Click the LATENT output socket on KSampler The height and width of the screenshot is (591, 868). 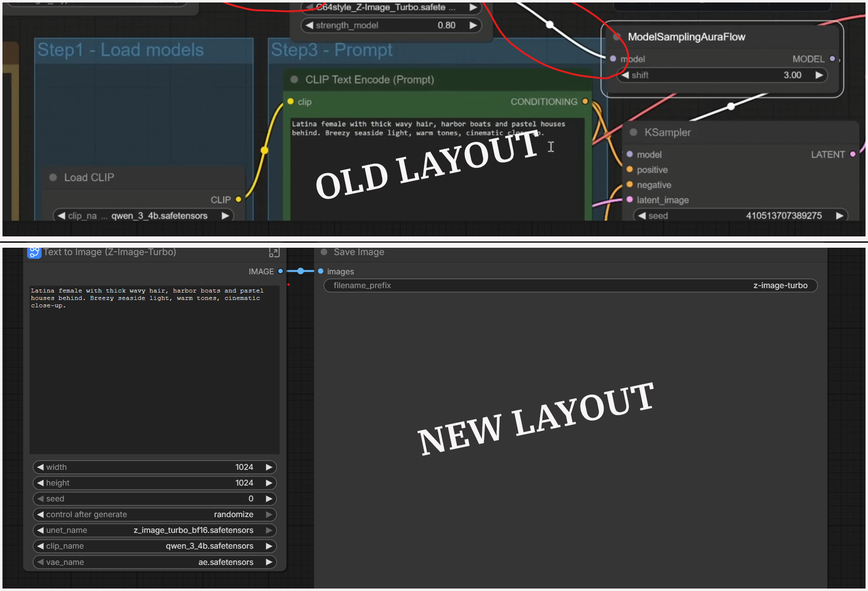pyautogui.click(x=853, y=154)
